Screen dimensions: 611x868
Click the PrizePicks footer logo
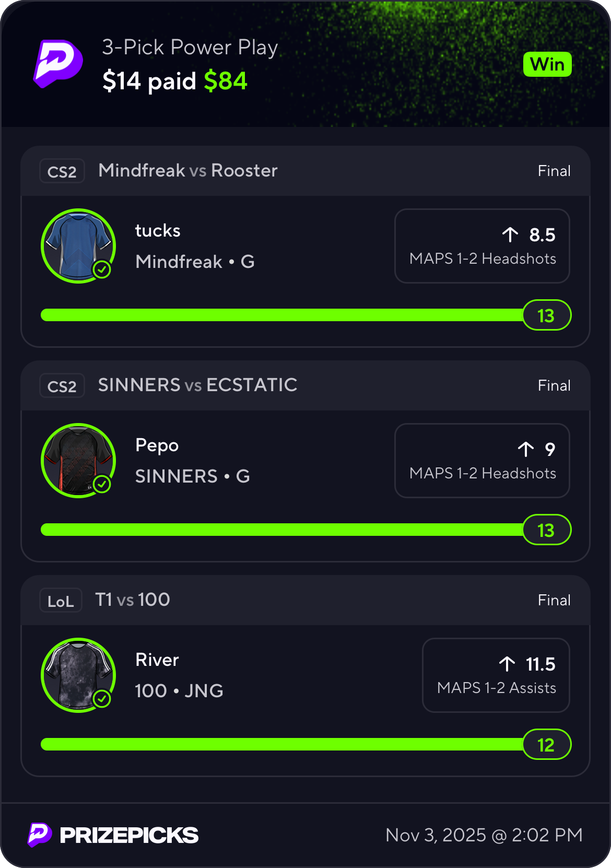(x=113, y=835)
